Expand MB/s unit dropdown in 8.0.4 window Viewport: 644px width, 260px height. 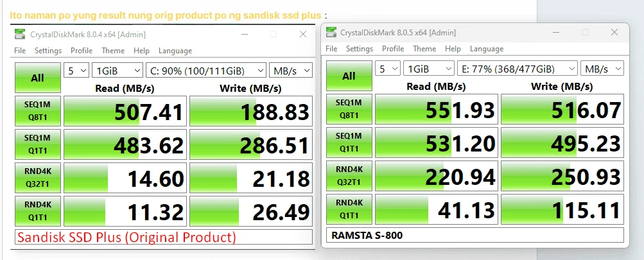click(291, 71)
